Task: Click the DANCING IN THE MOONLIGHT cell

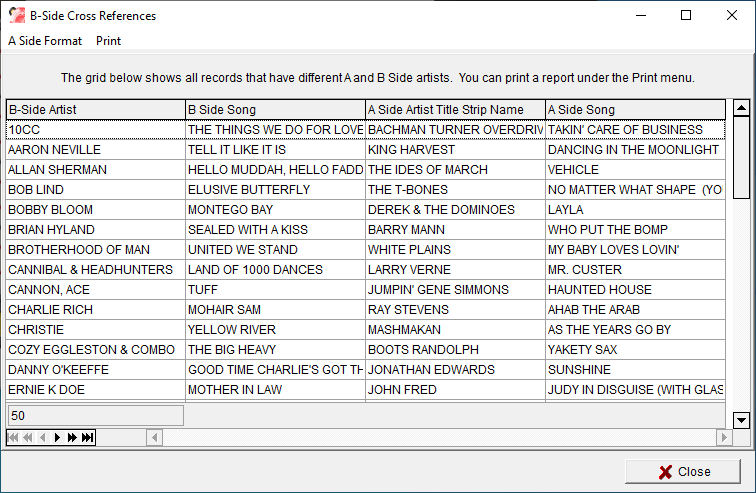Action: tap(635, 150)
